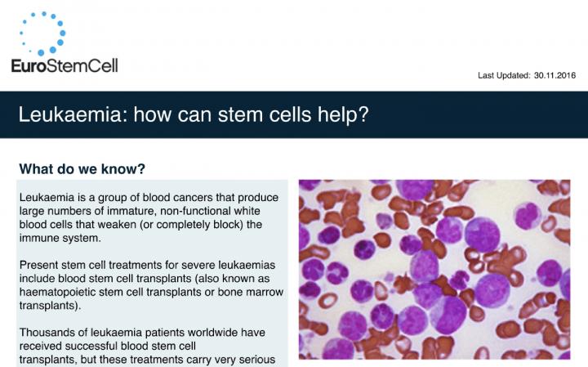
Task: Click the text 'received successful blood stem cell'
Action: (108, 346)
